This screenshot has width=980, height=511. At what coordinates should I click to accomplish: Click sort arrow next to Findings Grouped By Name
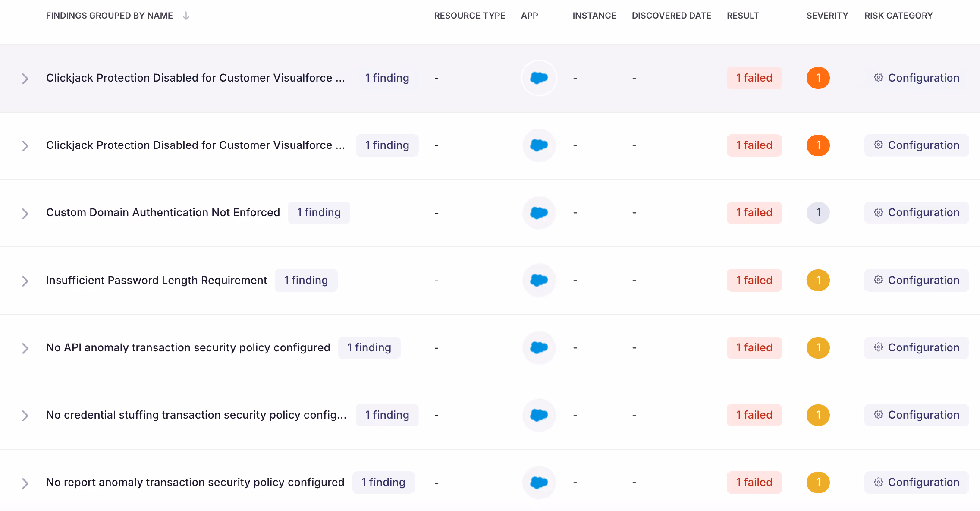(x=186, y=16)
